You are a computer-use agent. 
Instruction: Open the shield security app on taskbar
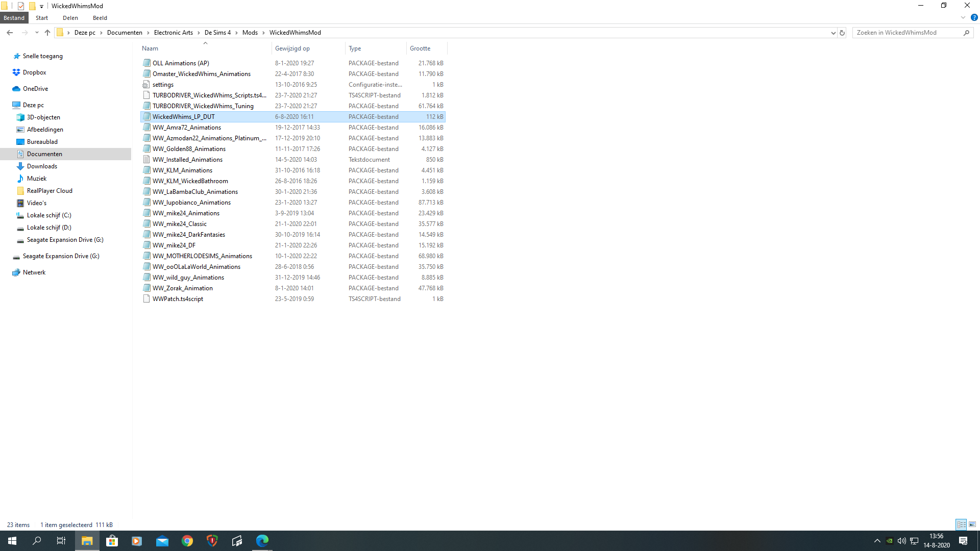coord(212,541)
